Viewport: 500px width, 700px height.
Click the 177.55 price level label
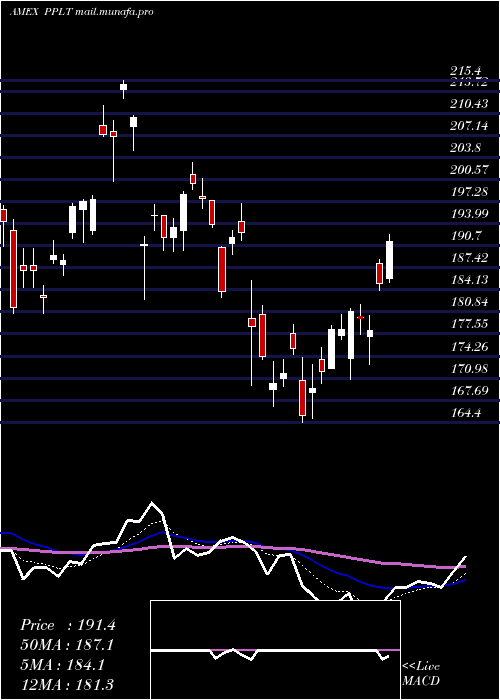click(469, 324)
